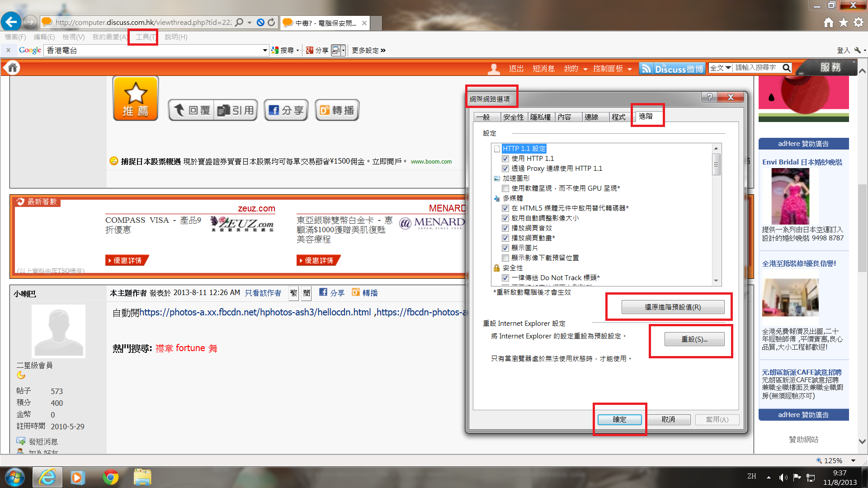Open Windows Media Player from taskbar
The height and width of the screenshot is (488, 868).
pos(78,477)
